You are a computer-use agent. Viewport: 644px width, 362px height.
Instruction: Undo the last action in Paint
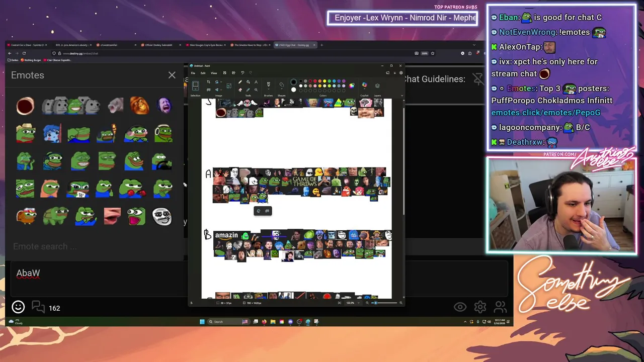pos(243,73)
